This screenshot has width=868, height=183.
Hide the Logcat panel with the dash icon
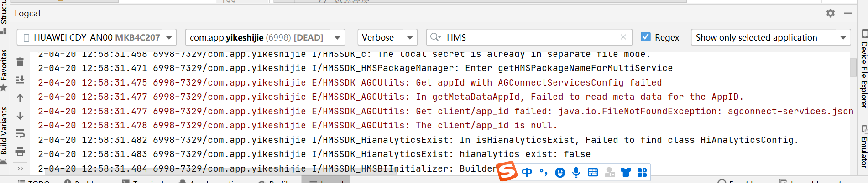tap(848, 13)
